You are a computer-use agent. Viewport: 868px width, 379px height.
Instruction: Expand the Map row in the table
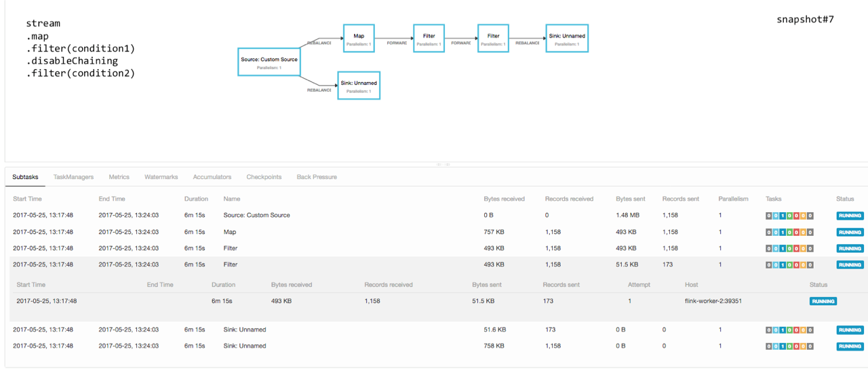[230, 232]
